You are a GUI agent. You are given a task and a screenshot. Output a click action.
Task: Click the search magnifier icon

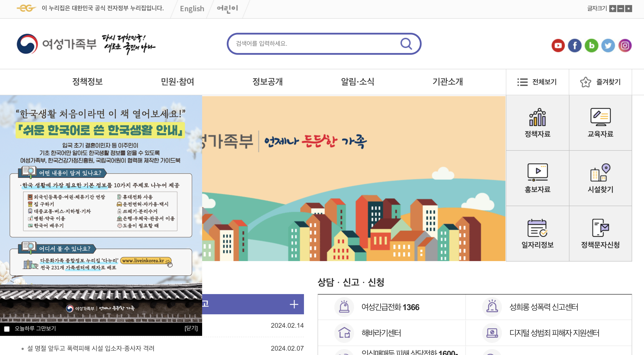pyautogui.click(x=406, y=44)
